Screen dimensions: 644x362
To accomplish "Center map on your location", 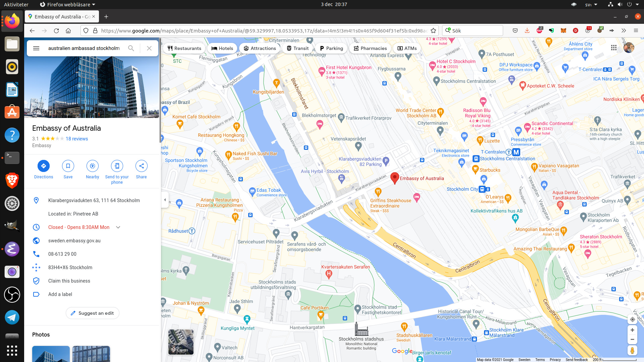I will [632, 319].
